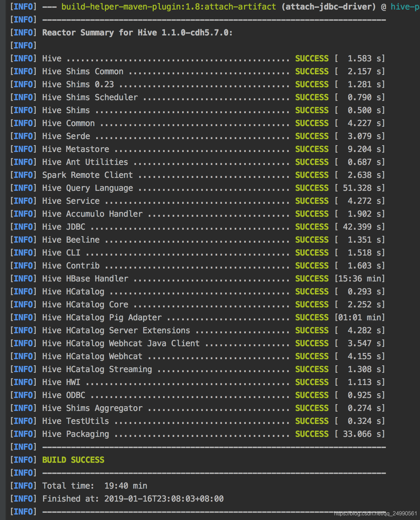Click the 'Hive TestUtils' module name
The height and width of the screenshot is (520, 420).
tap(76, 421)
